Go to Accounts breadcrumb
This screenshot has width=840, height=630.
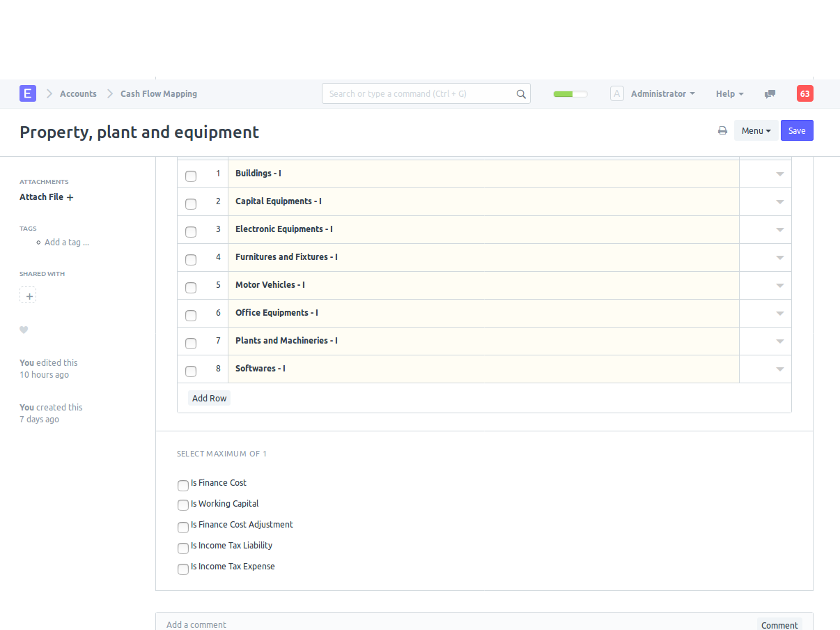point(78,93)
